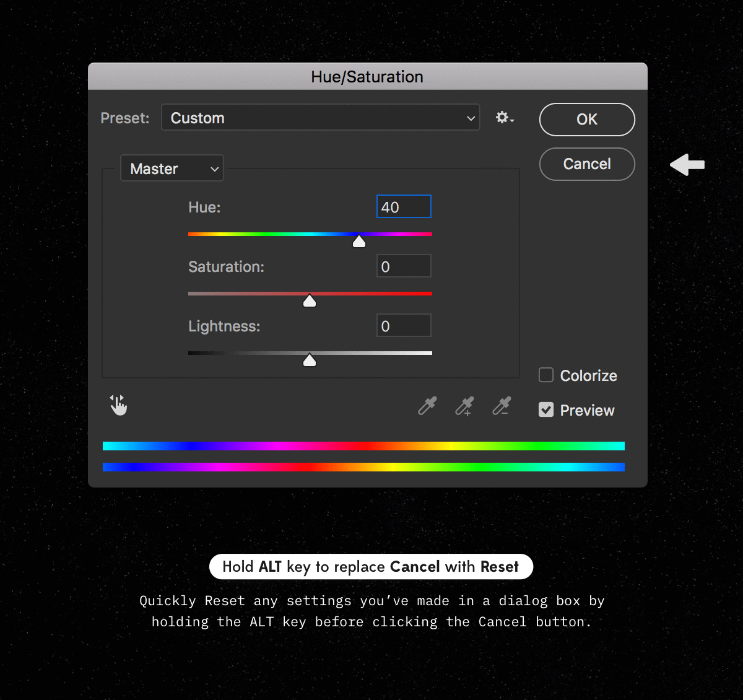Click the 'holding the ALT key' caption line
Screen dimensions: 743x700
click(371, 622)
